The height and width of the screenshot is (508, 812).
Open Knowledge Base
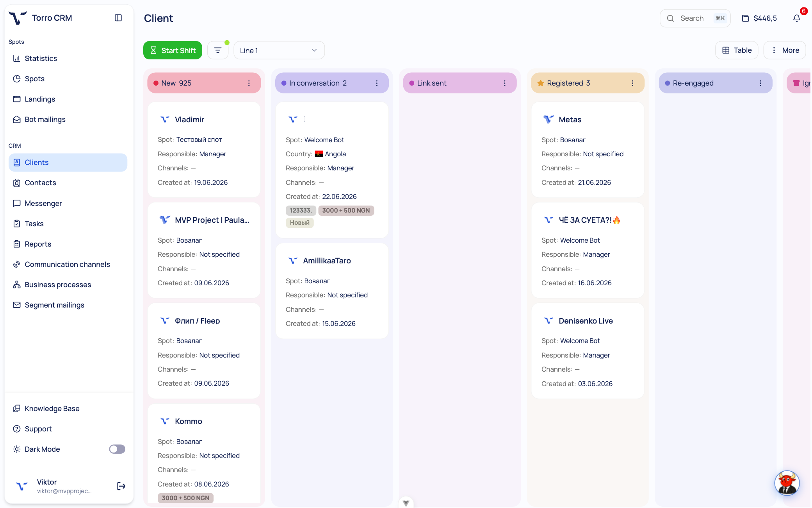tap(68, 409)
